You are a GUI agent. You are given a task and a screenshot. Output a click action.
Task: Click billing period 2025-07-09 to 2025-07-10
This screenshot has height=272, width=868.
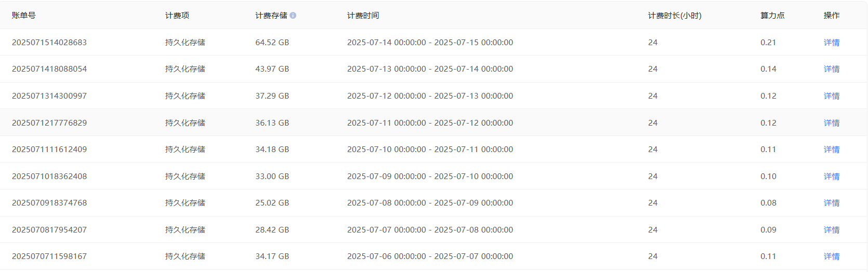[430, 176]
